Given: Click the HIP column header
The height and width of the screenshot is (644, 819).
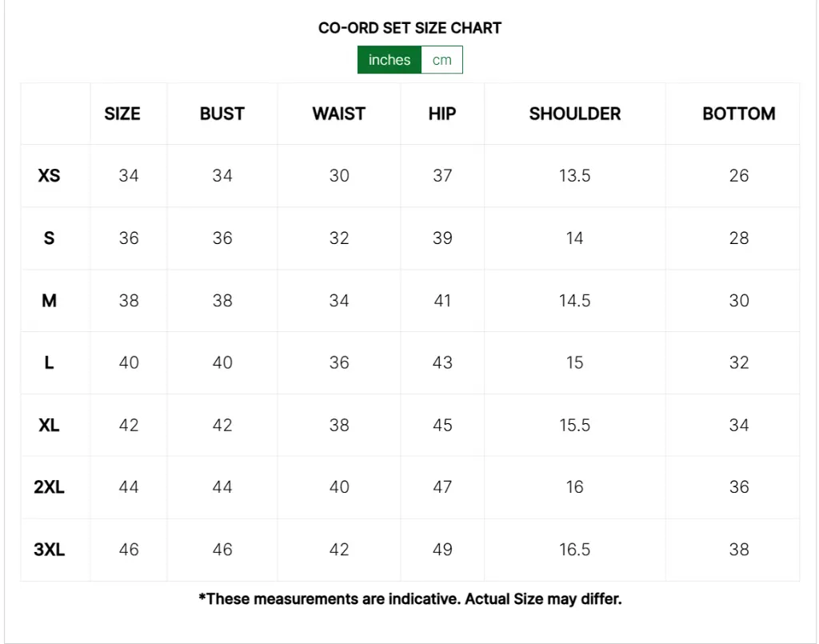Looking at the screenshot, I should click(441, 114).
